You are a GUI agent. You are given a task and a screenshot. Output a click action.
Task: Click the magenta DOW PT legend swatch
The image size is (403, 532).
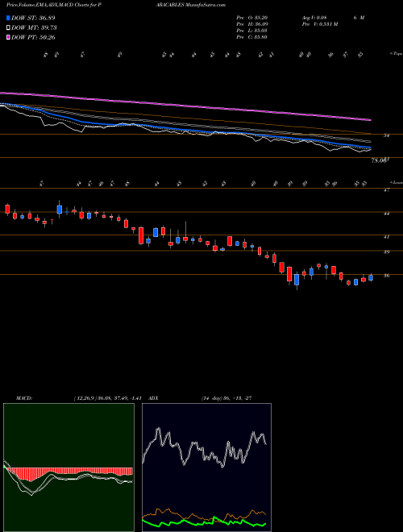pos(8,38)
